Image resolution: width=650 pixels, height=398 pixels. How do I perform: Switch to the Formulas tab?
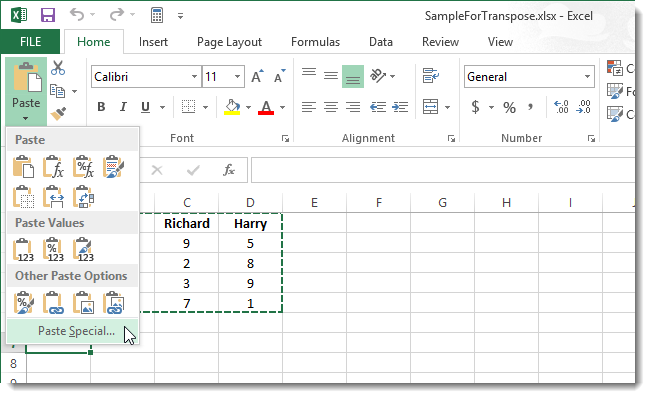click(x=315, y=42)
